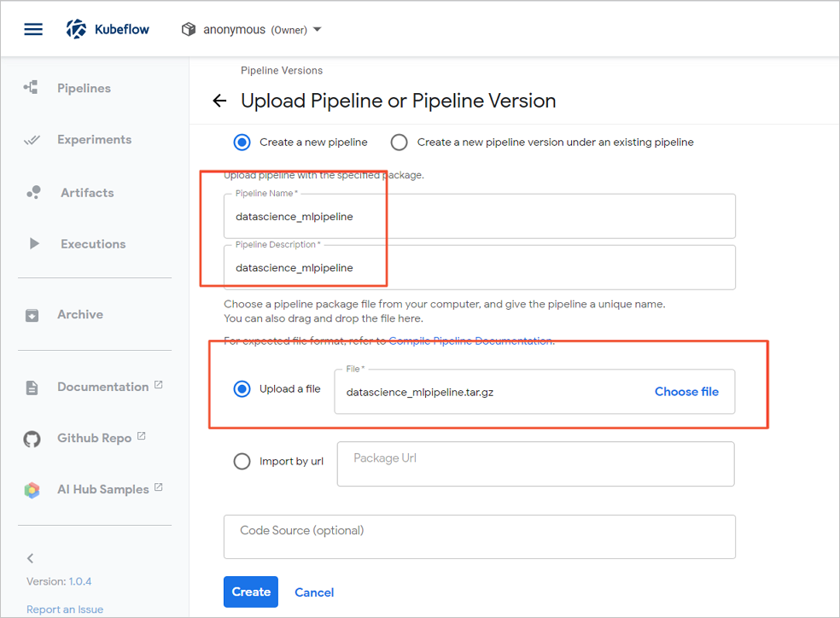Click the blue Create button
The width and height of the screenshot is (840, 618).
coord(251,592)
